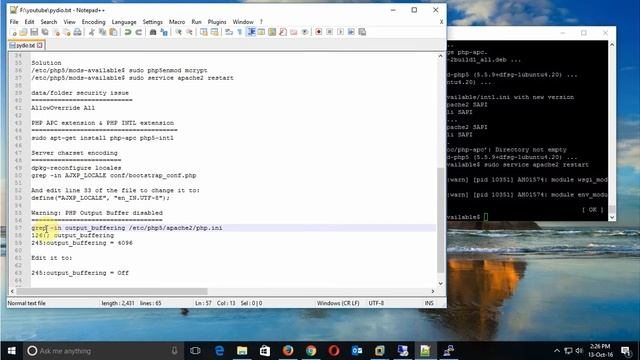The image size is (640, 360).
Task: Click the Synchronize Vertical Scrolling icon
Action: point(204,32)
